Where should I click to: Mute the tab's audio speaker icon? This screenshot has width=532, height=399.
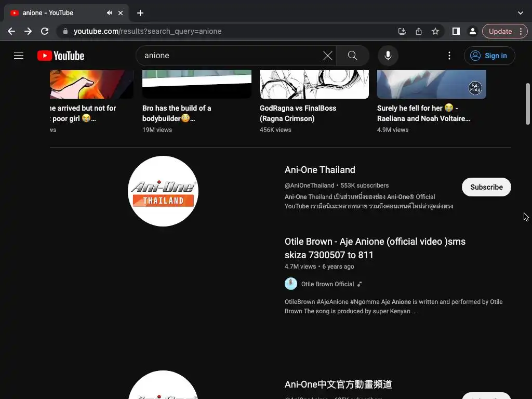point(109,13)
